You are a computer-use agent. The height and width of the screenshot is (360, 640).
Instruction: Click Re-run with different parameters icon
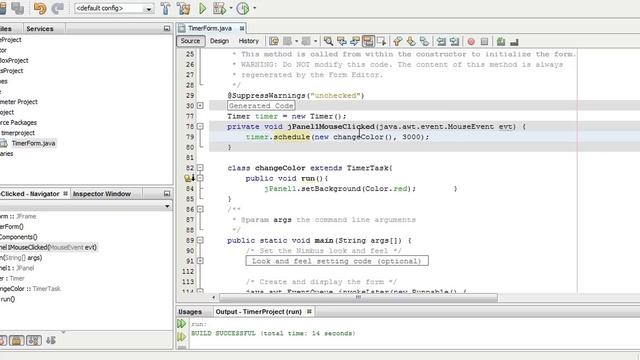181,337
